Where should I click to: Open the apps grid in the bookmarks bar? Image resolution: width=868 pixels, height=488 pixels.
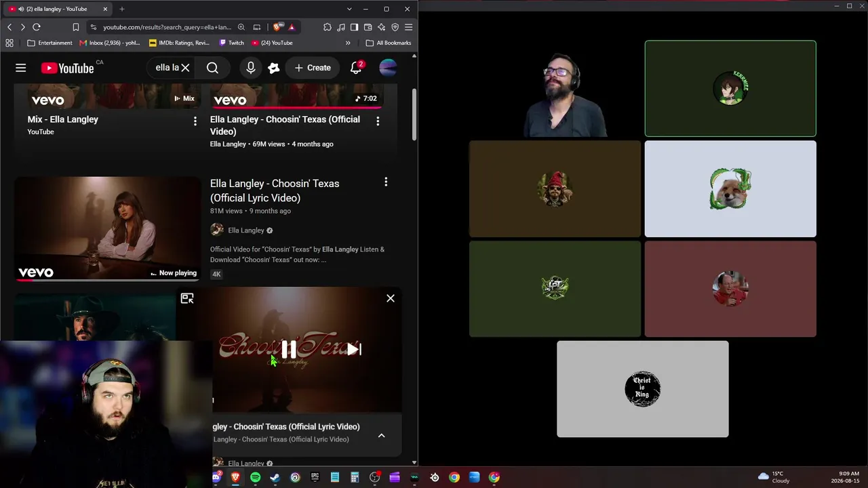[x=9, y=43]
